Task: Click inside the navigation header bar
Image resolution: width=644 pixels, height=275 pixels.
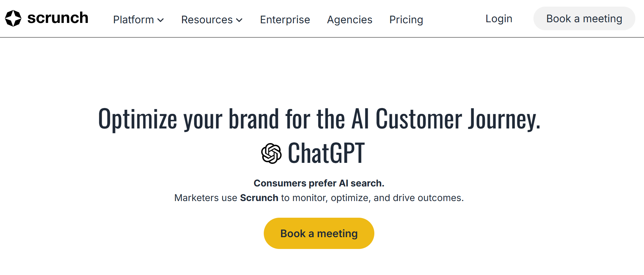Action: (451, 19)
